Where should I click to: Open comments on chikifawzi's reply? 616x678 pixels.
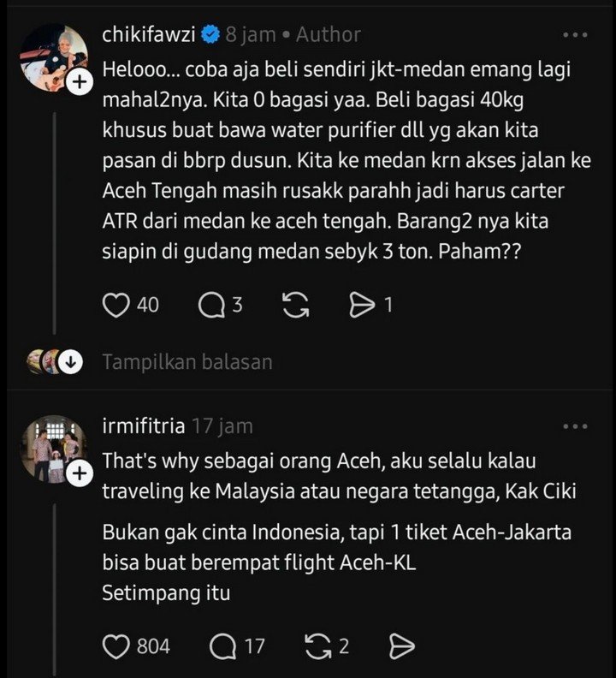point(210,305)
